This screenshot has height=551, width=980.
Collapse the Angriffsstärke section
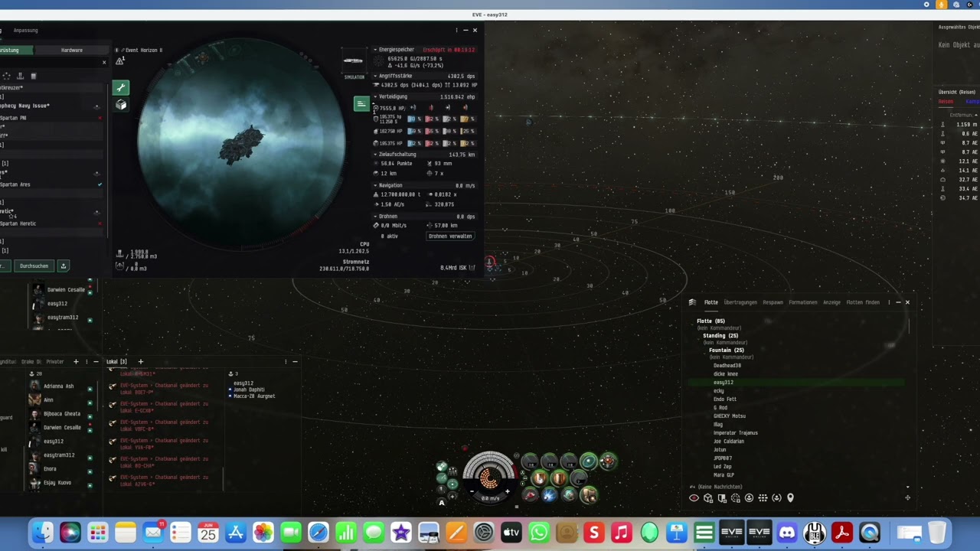click(x=376, y=76)
